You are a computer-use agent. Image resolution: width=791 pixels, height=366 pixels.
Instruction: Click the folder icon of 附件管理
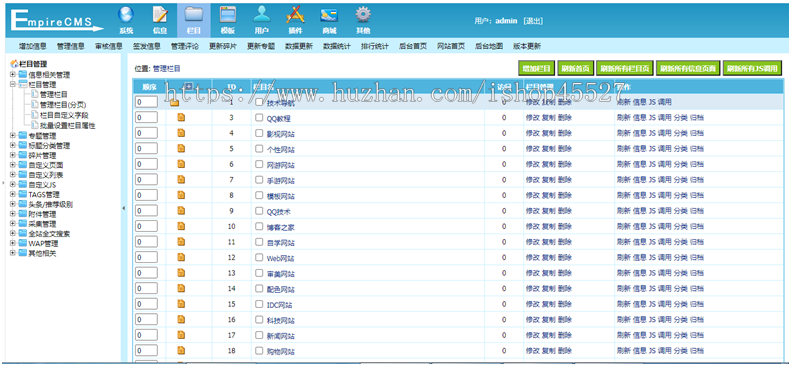pyautogui.click(x=22, y=214)
